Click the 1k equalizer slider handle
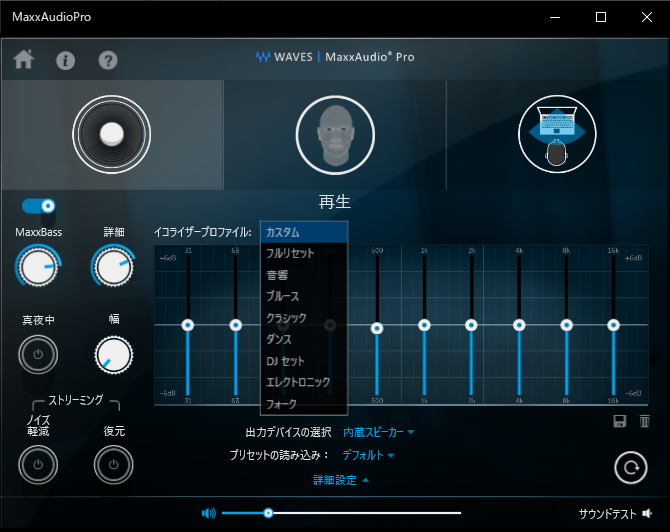This screenshot has width=670, height=532. pyautogui.click(x=424, y=325)
